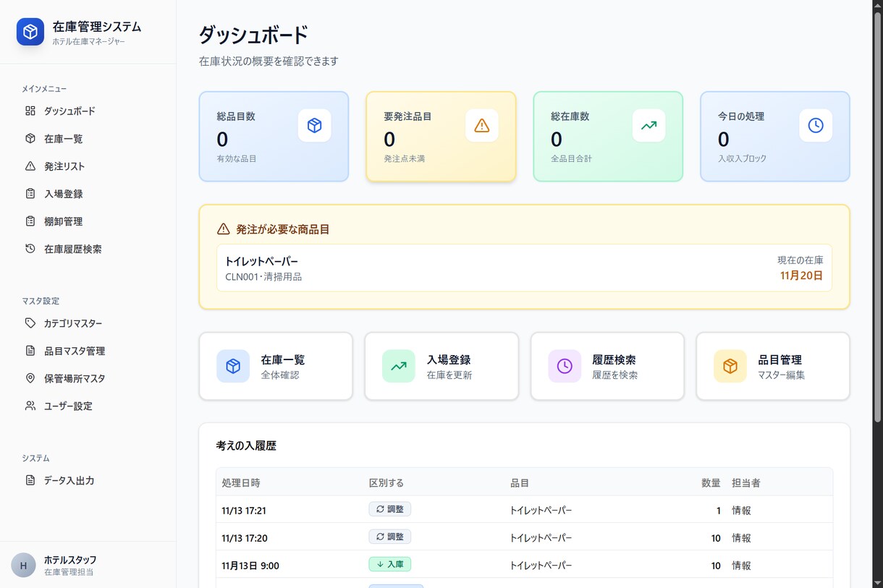This screenshot has width=883, height=588.
Task: Open the 品目管理 マスター編集 shortcut card
Action: (773, 366)
